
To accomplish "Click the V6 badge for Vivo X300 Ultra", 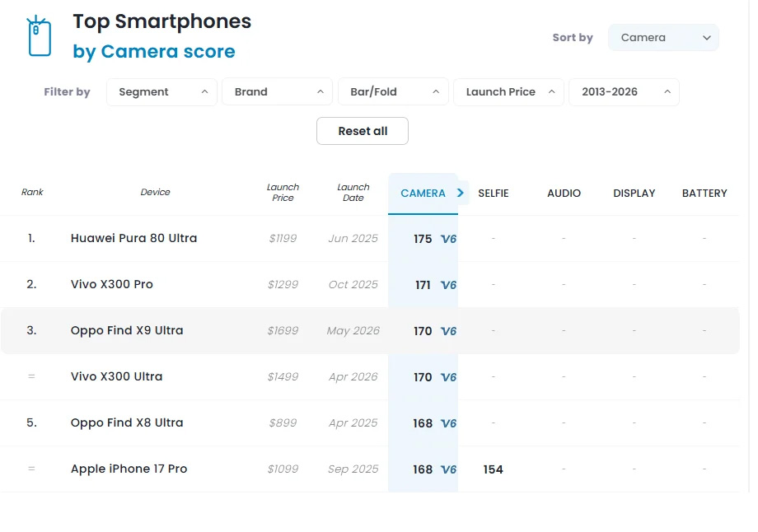I will pyautogui.click(x=448, y=377).
